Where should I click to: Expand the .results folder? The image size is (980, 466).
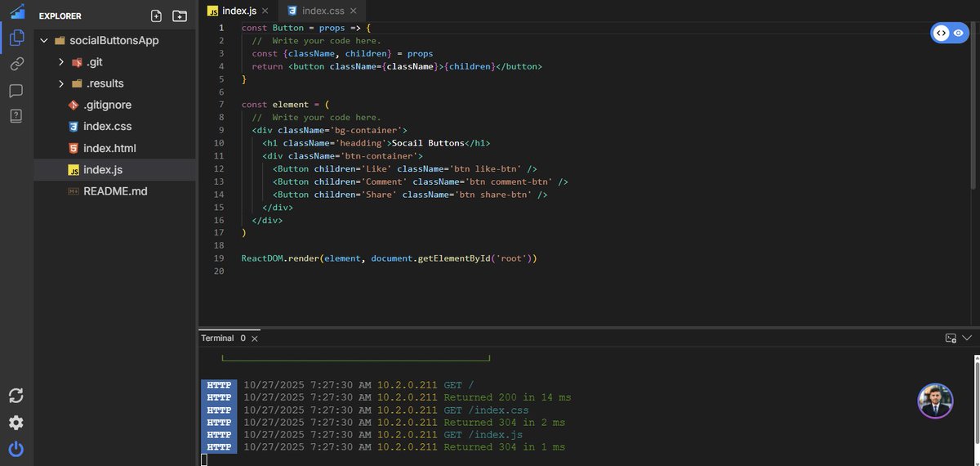[61, 83]
